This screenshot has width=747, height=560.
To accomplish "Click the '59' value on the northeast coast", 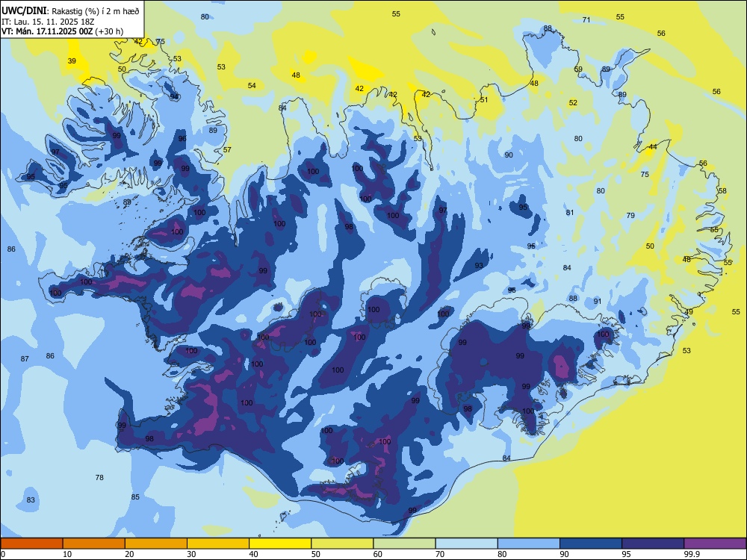I will [x=578, y=69].
